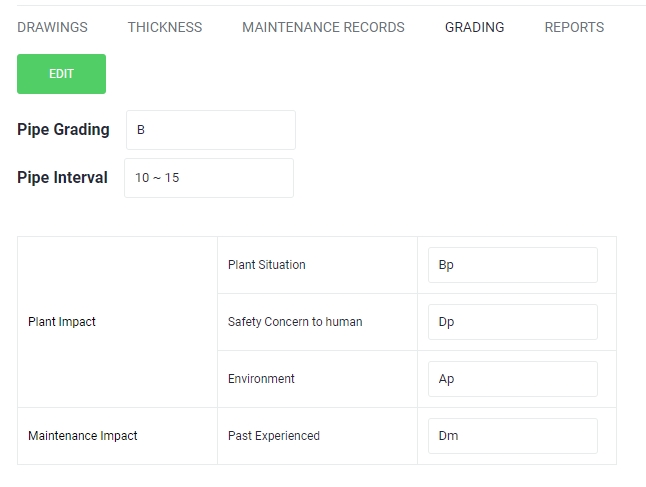
Task: Click the Pipe Interval label text
Action: point(62,178)
